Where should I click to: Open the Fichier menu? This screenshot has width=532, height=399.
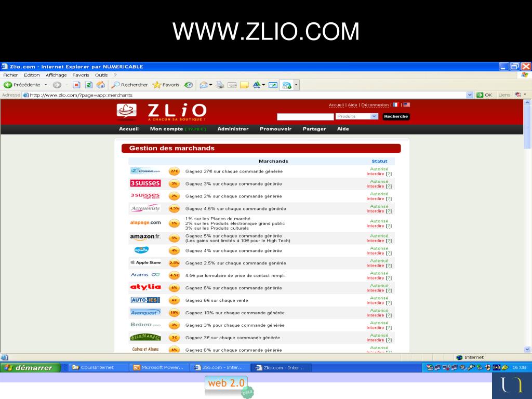pyautogui.click(x=10, y=75)
